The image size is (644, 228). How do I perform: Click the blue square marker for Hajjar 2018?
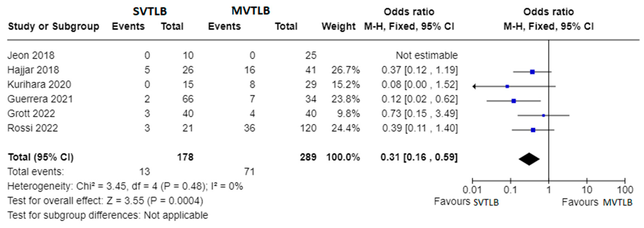(532, 72)
